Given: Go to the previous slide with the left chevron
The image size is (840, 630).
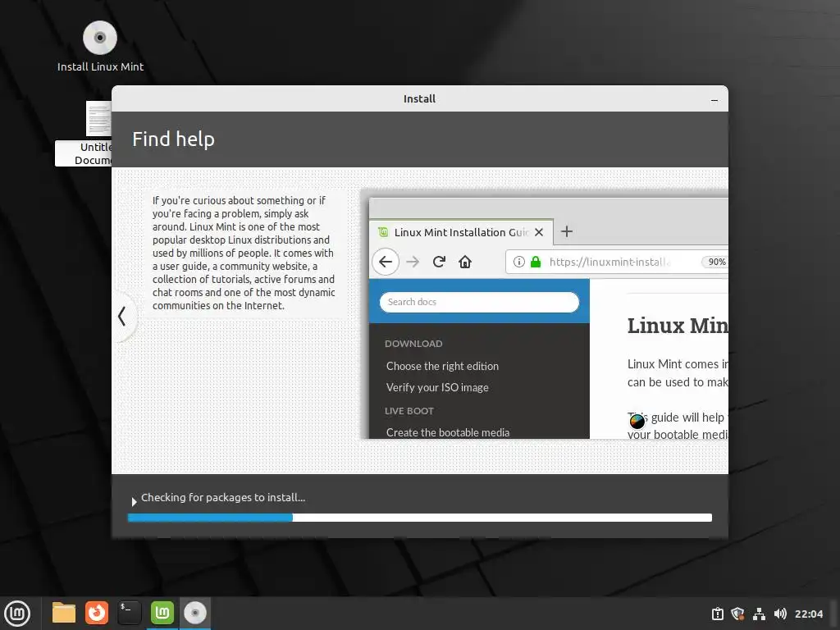Looking at the screenshot, I should pyautogui.click(x=122, y=316).
